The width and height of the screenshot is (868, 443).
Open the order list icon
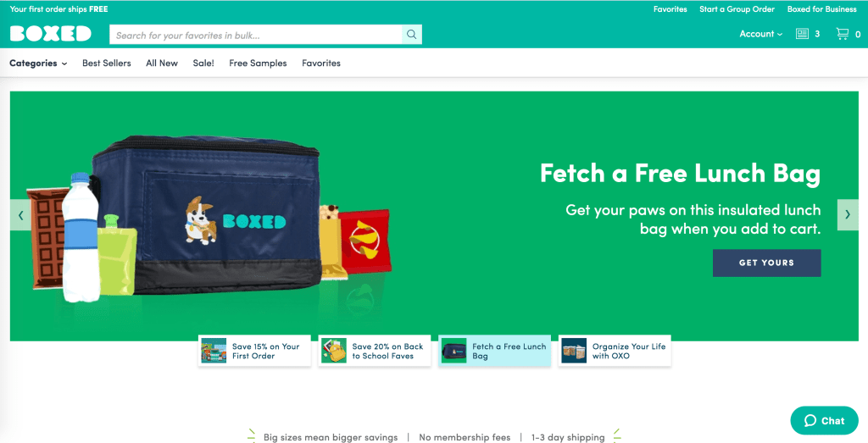(x=802, y=34)
